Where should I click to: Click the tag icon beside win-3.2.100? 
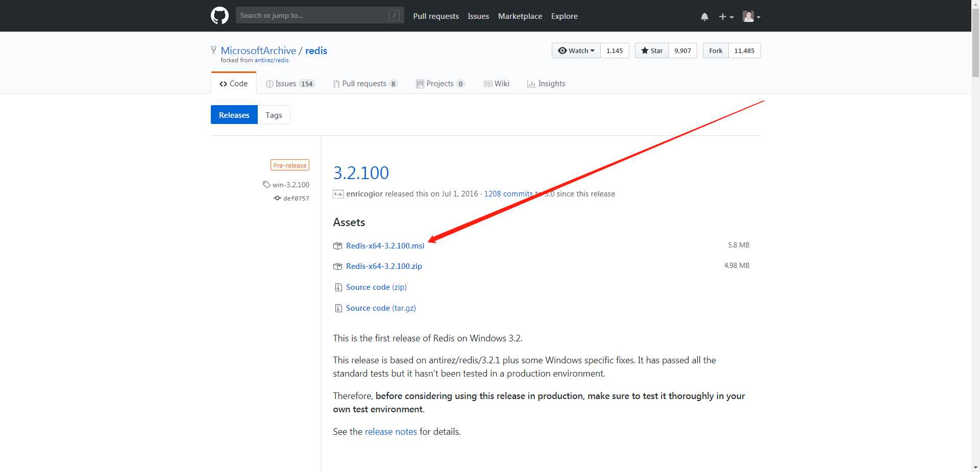click(x=266, y=185)
